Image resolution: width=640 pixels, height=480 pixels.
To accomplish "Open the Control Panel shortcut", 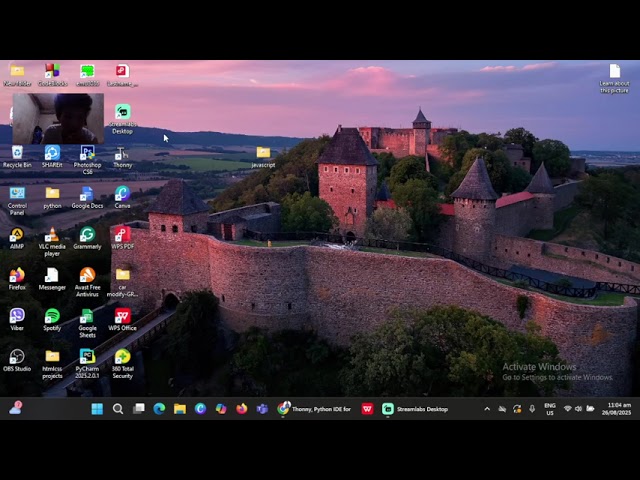I will click(17, 200).
